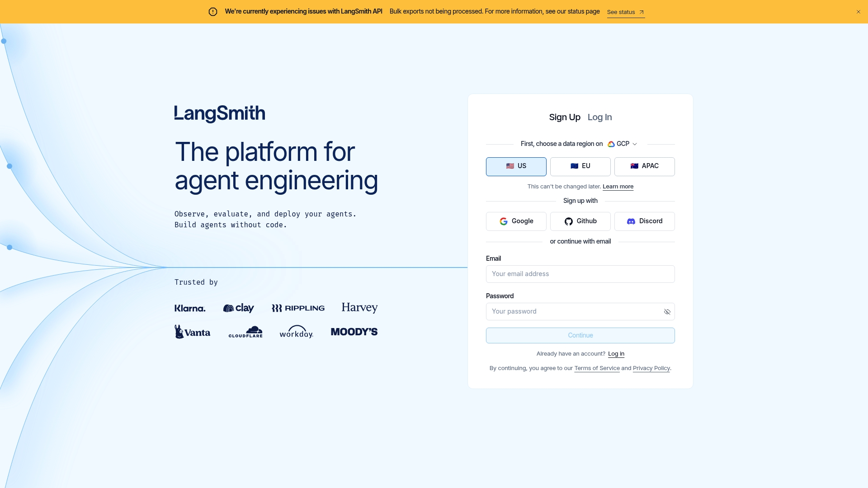Switch to the Sign Up tab
This screenshot has width=868, height=488.
(x=565, y=117)
